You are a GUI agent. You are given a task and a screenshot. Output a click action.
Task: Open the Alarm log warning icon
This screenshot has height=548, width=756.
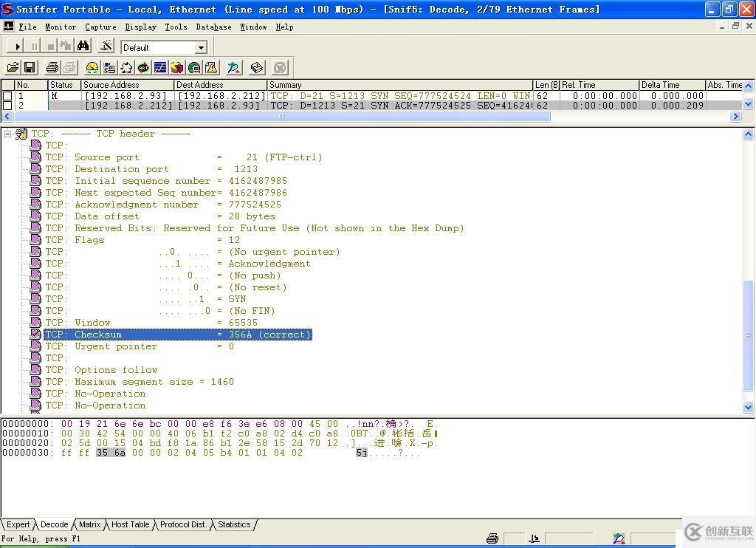pyautogui.click(x=211, y=67)
